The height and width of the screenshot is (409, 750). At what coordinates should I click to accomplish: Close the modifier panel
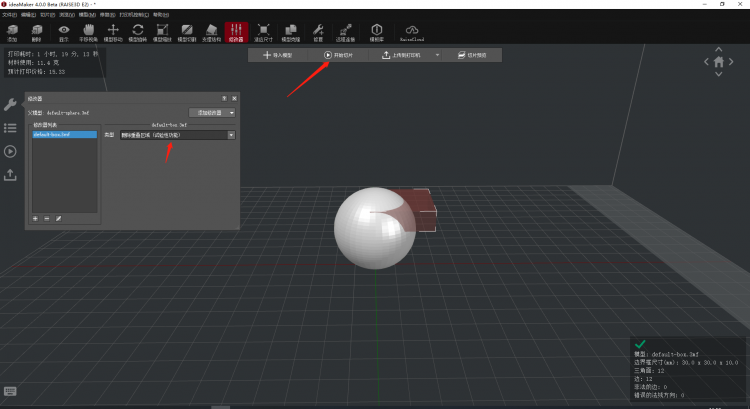234,98
